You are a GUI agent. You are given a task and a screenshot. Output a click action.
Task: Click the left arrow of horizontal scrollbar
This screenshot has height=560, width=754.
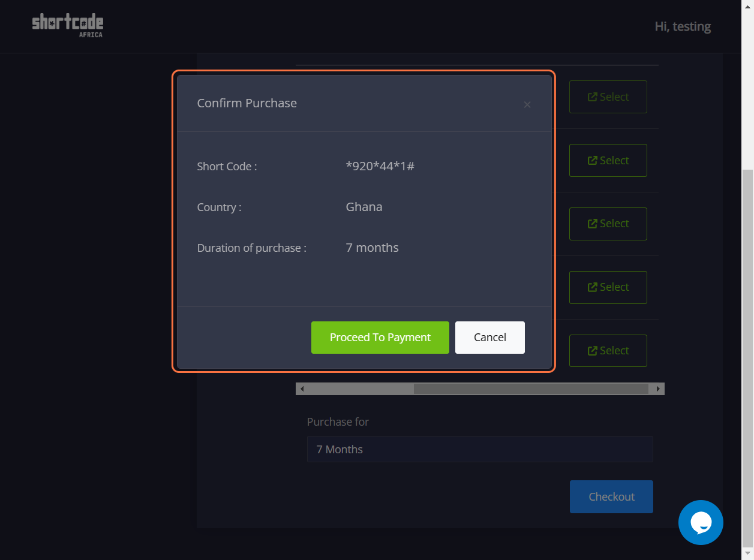click(302, 389)
